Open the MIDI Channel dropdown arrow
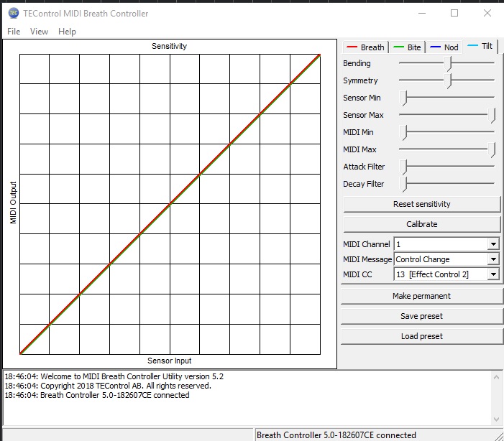Screen dimensions: 504x441 (x=493, y=244)
